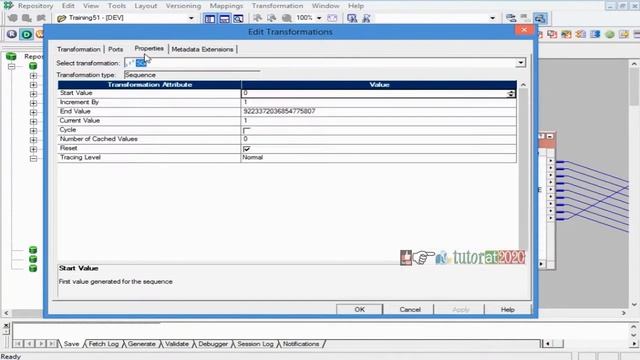Click the Increment By value cell
This screenshot has width=640, height=360.
pyautogui.click(x=378, y=102)
